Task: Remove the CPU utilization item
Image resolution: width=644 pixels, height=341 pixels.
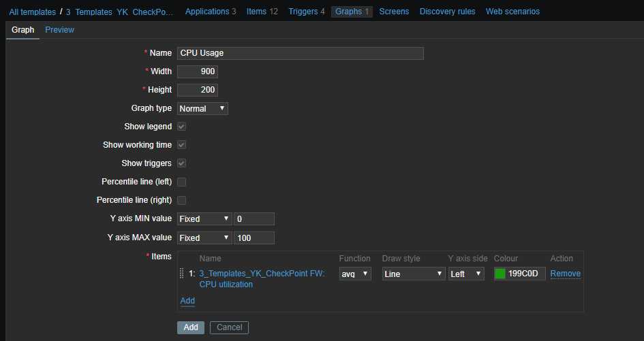Action: tap(565, 274)
